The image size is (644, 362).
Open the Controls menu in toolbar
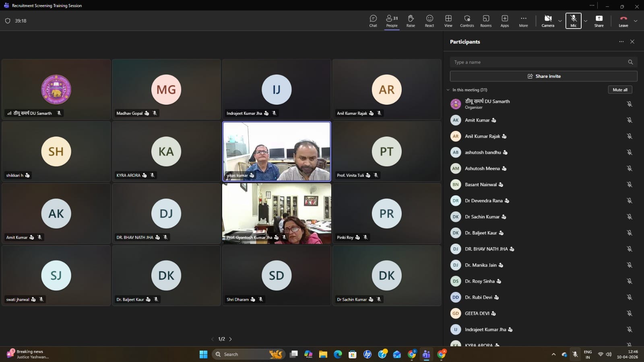click(467, 21)
